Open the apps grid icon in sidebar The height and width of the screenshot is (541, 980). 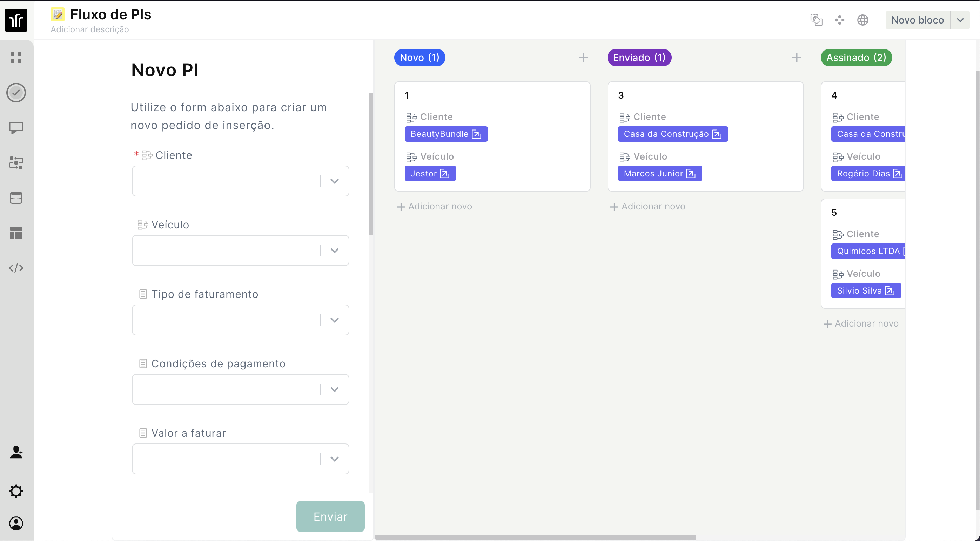click(x=16, y=58)
